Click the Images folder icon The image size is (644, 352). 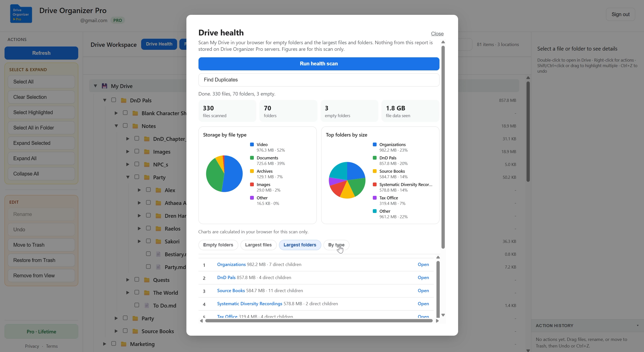click(147, 152)
